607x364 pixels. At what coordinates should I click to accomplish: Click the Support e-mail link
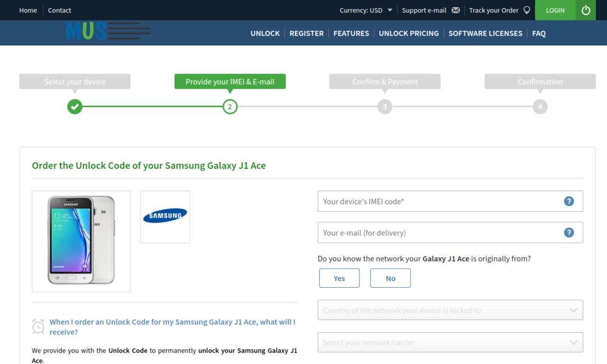pos(424,10)
